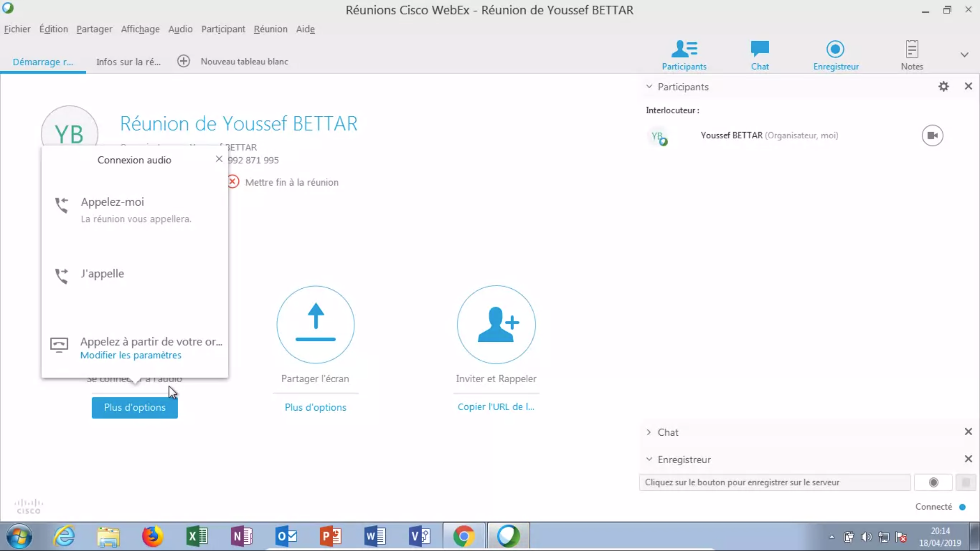Open Participants panel gear settings
The image size is (980, 551).
[943, 87]
